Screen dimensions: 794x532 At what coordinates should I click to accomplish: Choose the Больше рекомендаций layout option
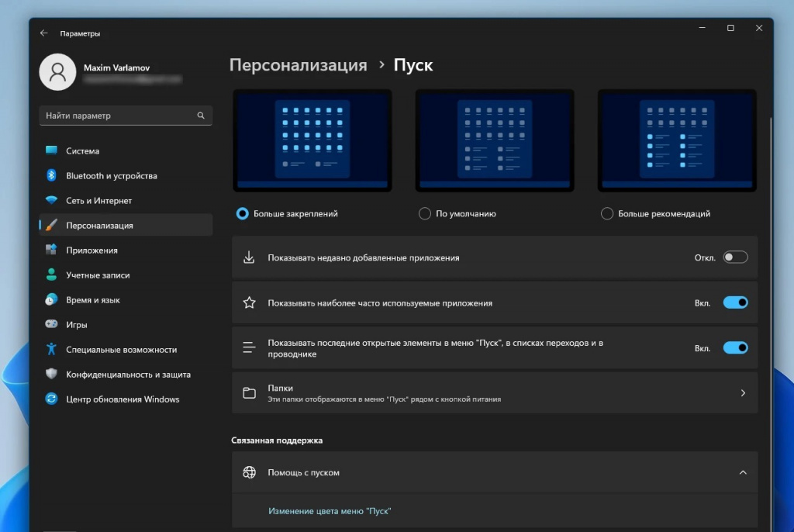[607, 213]
